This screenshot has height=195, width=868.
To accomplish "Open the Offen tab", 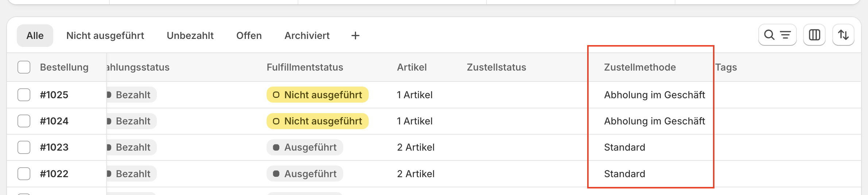I will pyautogui.click(x=249, y=36).
